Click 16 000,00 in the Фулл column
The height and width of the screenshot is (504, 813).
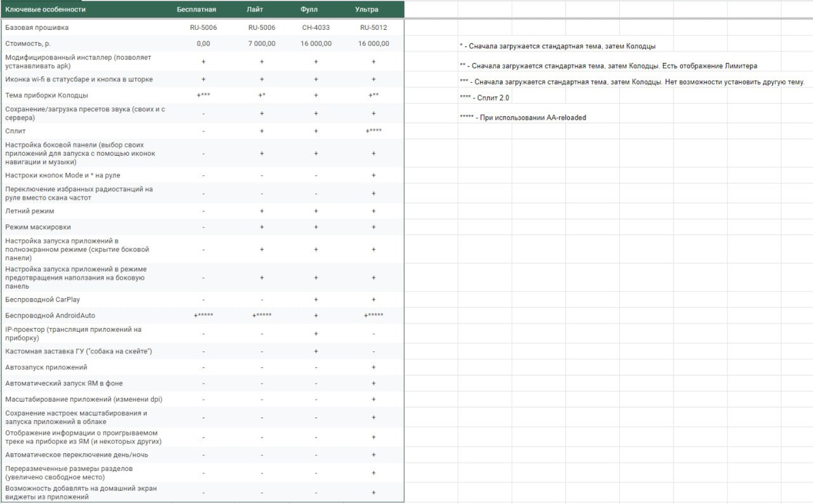click(316, 43)
